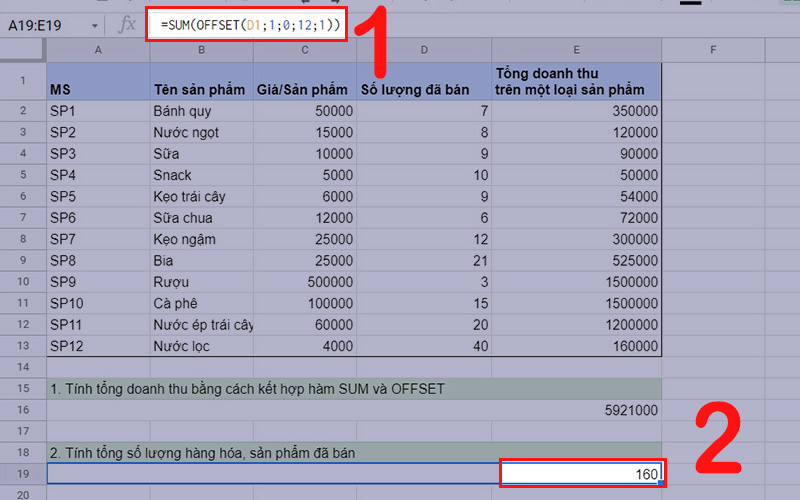Click the Tên sản phẩm header cell
This screenshot has height=500, width=800.
click(x=202, y=82)
